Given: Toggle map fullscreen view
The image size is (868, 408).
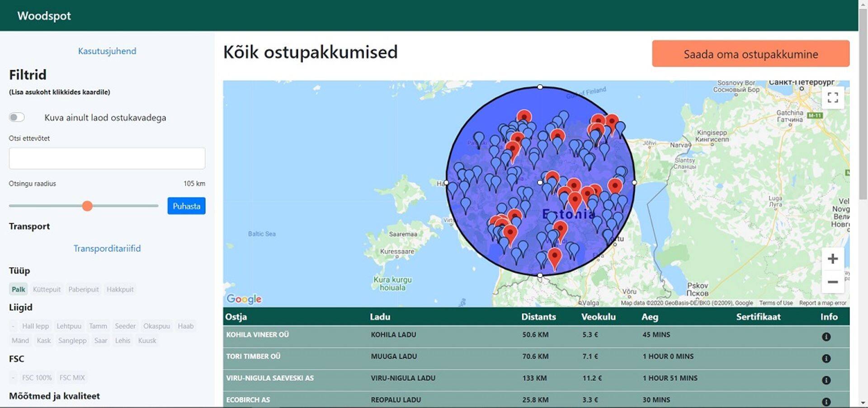Looking at the screenshot, I should [x=832, y=97].
